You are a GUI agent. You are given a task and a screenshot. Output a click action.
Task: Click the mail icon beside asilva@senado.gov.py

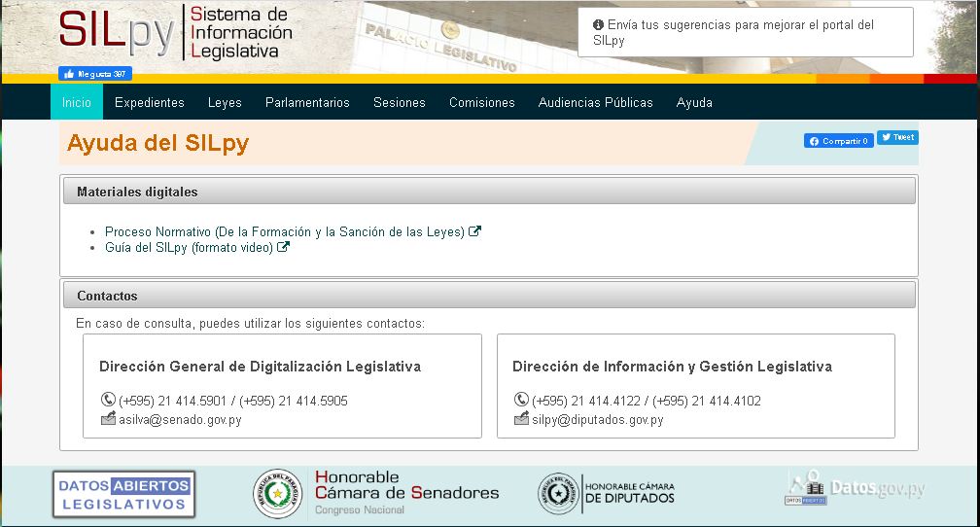point(108,418)
